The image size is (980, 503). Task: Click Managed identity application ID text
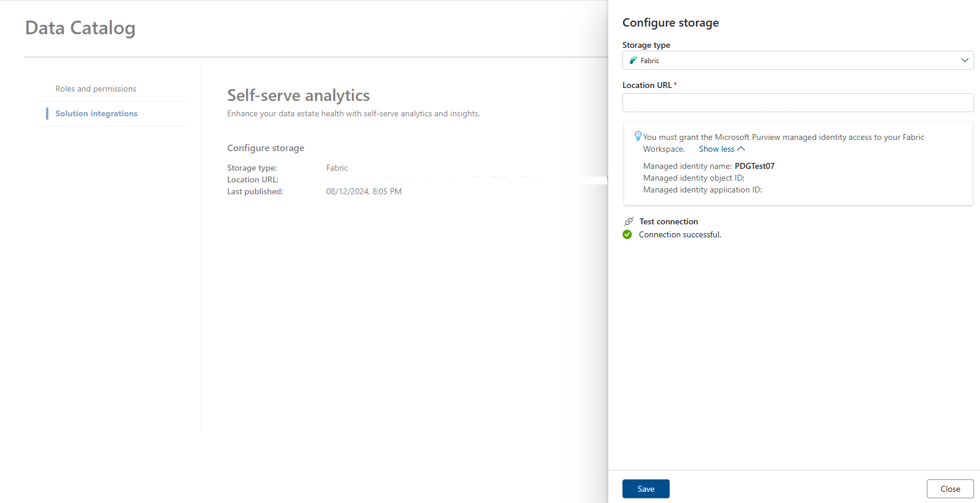coord(702,190)
